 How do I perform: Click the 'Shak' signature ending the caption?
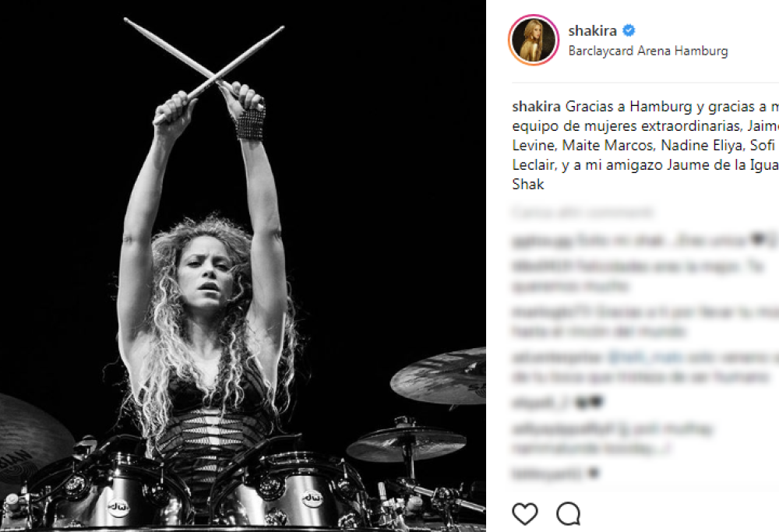[527, 185]
